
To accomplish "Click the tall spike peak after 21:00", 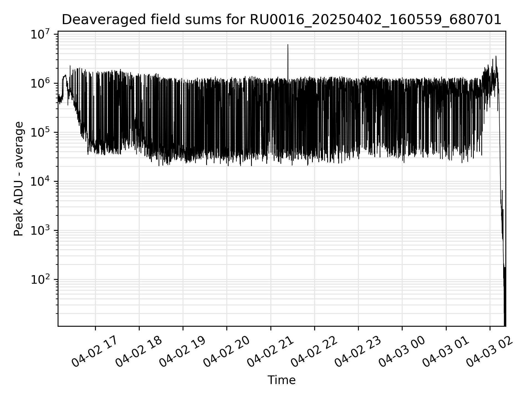I will 288,45.
